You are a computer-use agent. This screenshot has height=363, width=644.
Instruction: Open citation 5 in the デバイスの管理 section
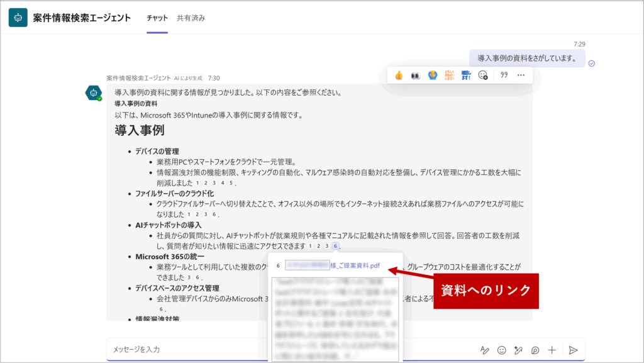pos(231,183)
